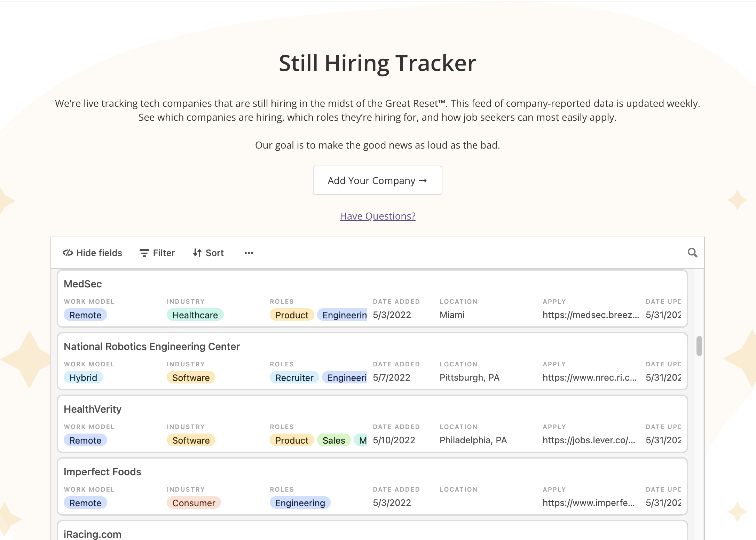
Task: Select the vertical scrollbar thumb
Action: tap(699, 346)
